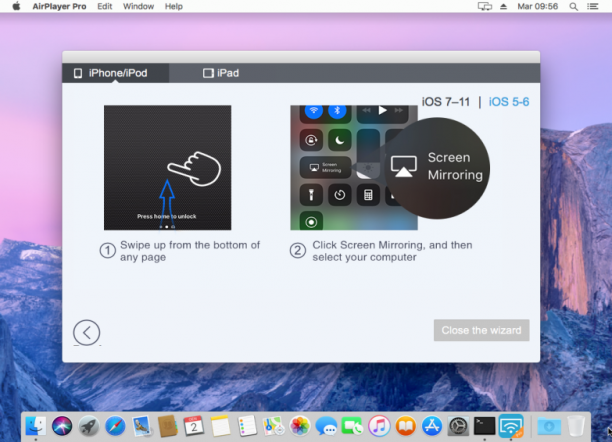The width and height of the screenshot is (612, 442).
Task: Open Launchpad rocket icon
Action: coord(89,426)
